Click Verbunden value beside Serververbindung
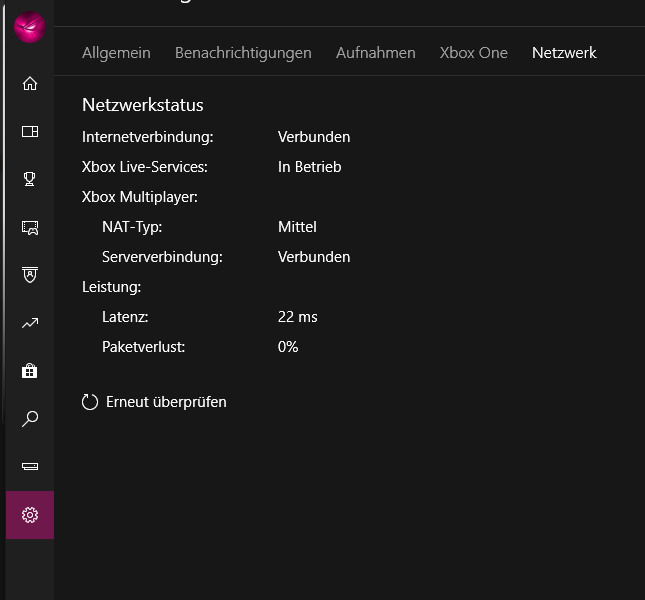 tap(314, 257)
